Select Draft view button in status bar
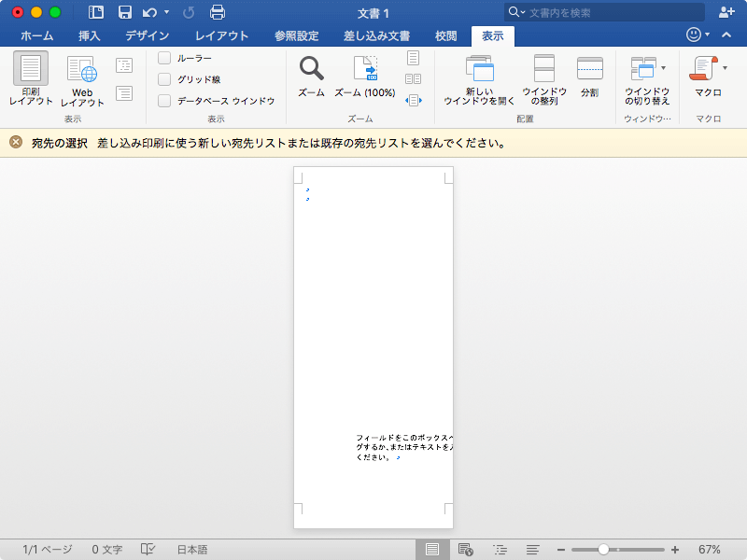Viewport: 747px width, 560px height. (532, 550)
